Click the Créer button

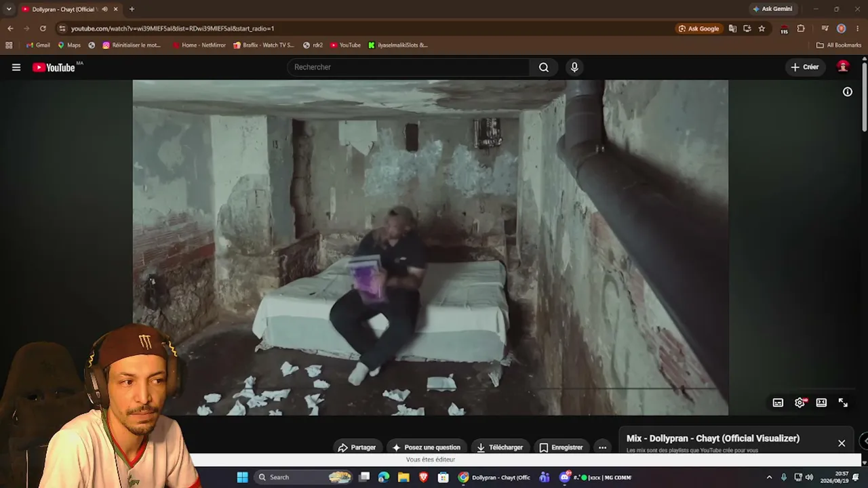805,67
